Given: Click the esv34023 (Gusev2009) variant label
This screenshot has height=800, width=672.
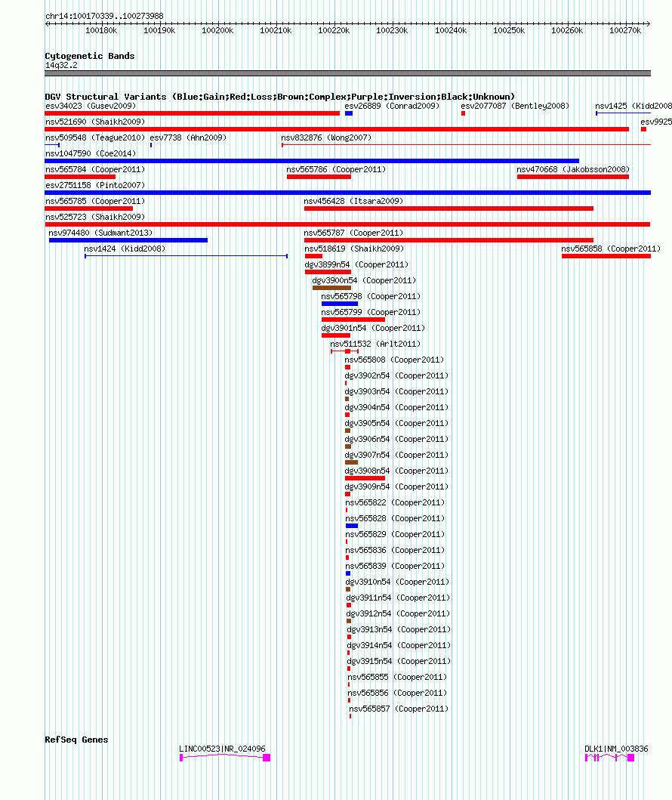Looking at the screenshot, I should pos(91,106).
